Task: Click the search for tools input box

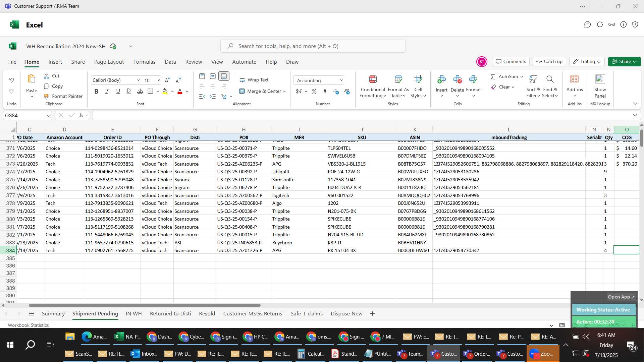Action: coord(313,46)
